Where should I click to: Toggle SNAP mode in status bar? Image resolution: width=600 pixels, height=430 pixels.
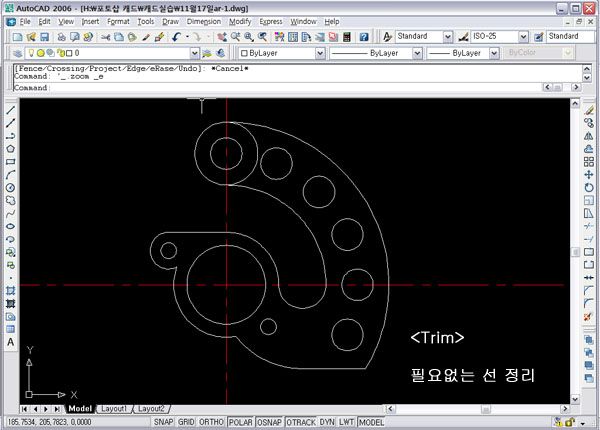pyautogui.click(x=163, y=422)
